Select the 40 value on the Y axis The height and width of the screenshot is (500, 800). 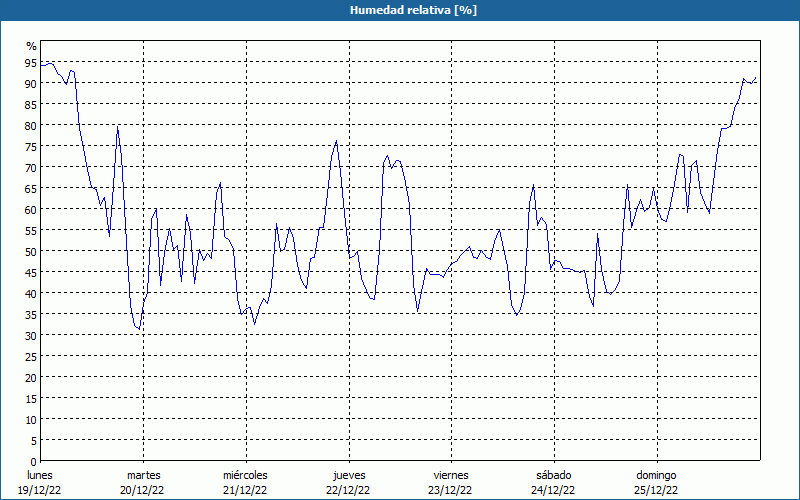31,293
